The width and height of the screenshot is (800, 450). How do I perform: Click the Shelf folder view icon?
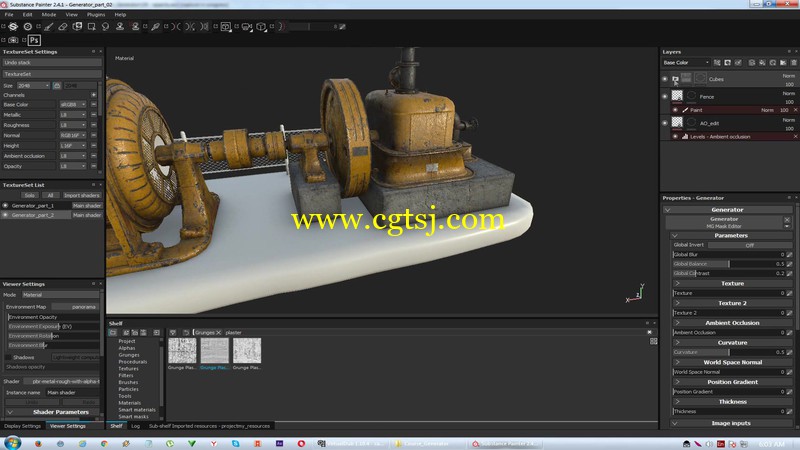tap(113, 333)
